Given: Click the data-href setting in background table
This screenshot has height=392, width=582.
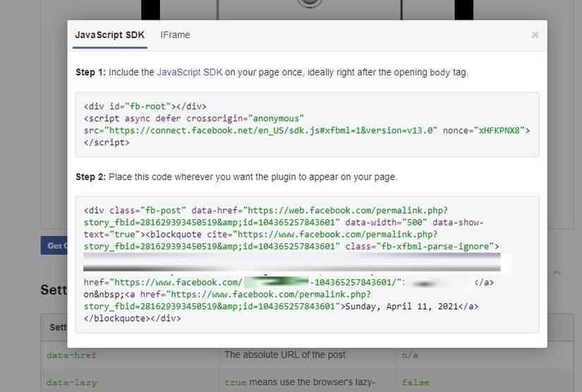Looking at the screenshot, I should tap(71, 355).
